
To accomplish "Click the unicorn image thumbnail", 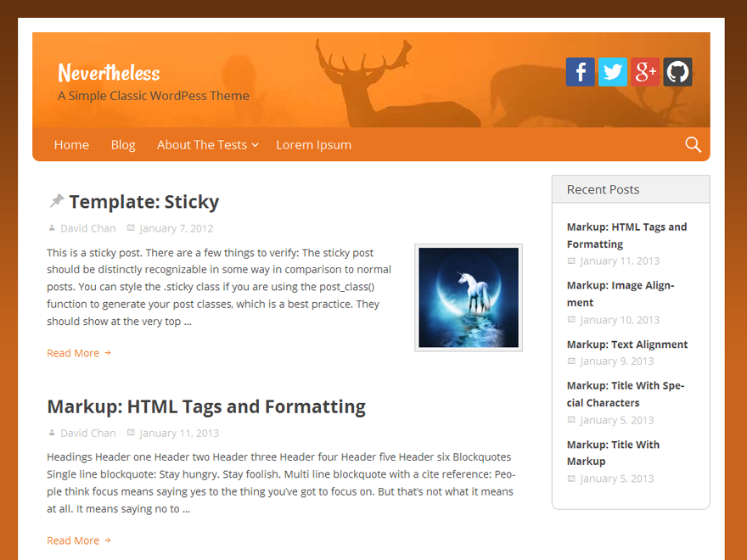I will pyautogui.click(x=468, y=298).
